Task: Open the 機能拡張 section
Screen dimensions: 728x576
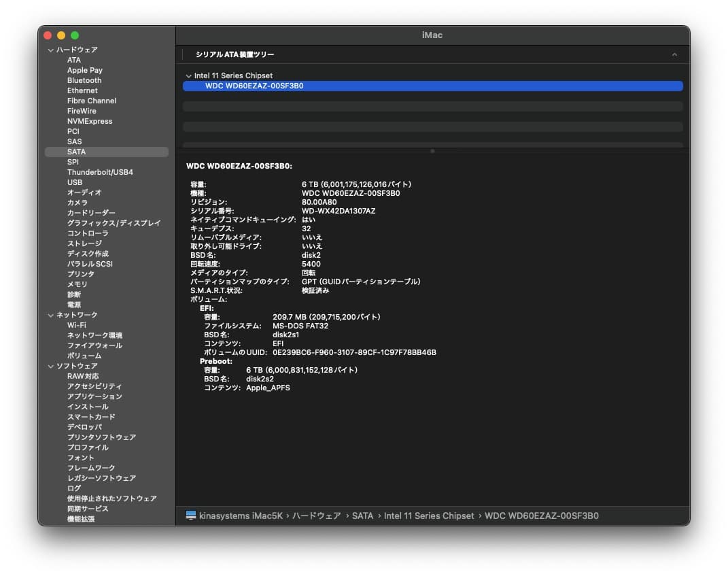Action: click(81, 519)
